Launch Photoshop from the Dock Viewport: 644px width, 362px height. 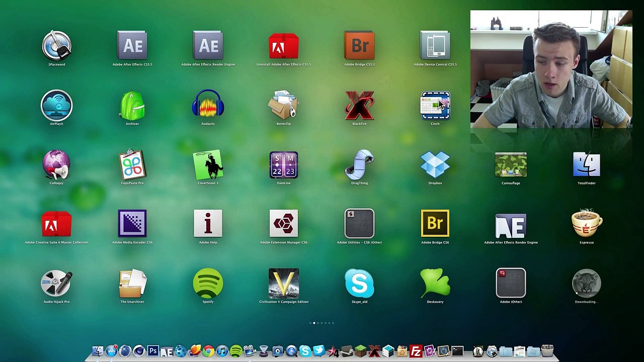pos(153,351)
